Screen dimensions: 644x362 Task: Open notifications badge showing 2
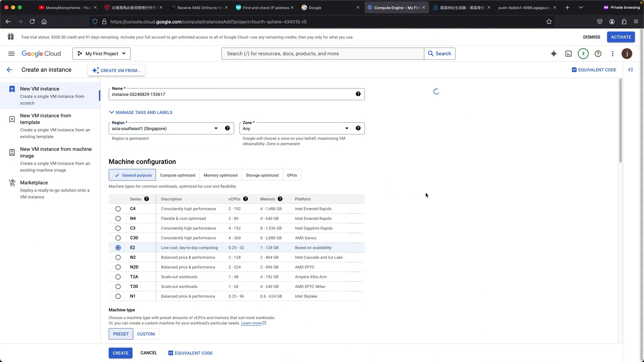pos(583,54)
